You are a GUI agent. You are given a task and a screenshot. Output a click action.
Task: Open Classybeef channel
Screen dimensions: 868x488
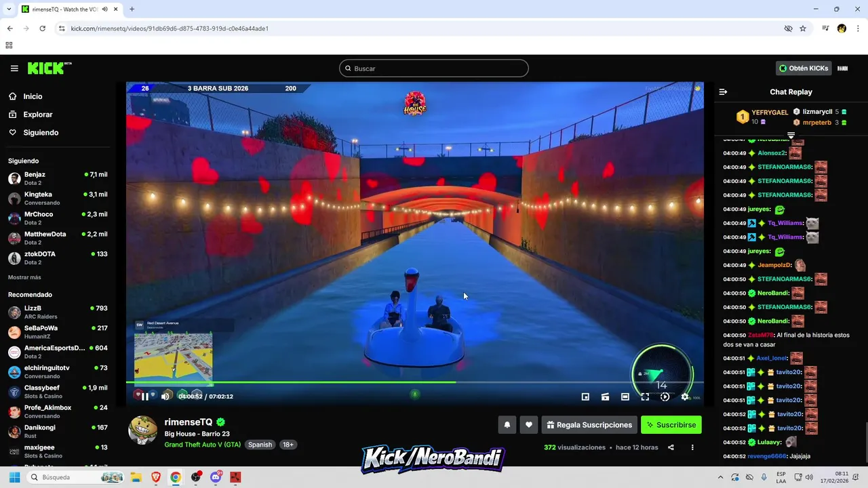point(58,392)
